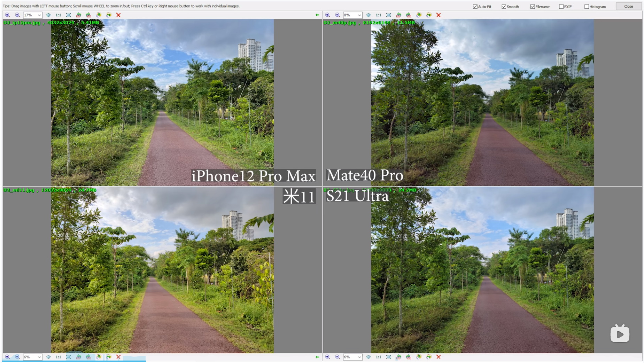Zoom out on the S21 Ultra image
Viewport: 644px width, 363px height.
point(337,357)
